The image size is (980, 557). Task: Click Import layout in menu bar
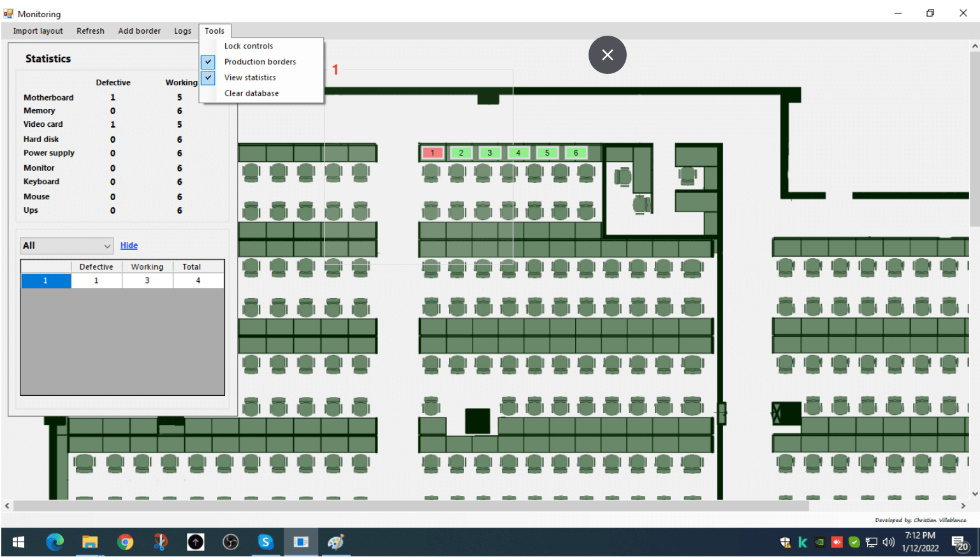[x=38, y=31]
